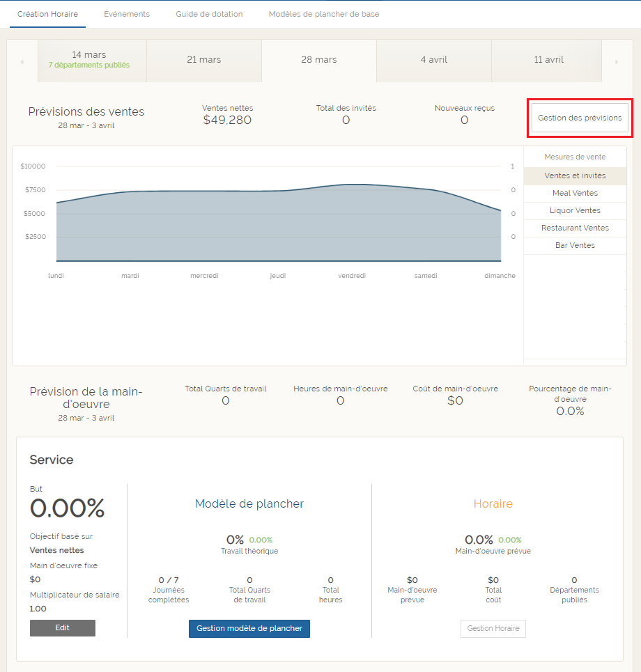Select Modèles de plancher de base tab
The width and height of the screenshot is (641, 672).
(x=324, y=14)
